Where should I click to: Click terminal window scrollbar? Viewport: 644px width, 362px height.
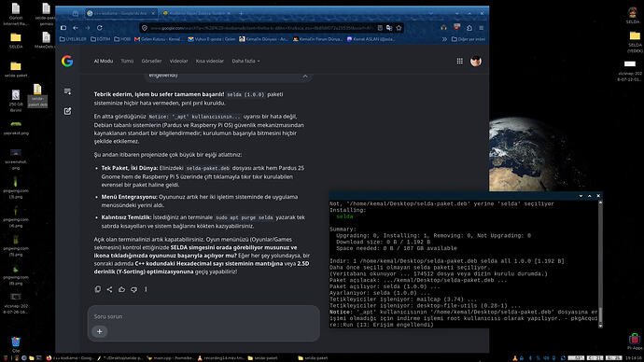pyautogui.click(x=600, y=263)
